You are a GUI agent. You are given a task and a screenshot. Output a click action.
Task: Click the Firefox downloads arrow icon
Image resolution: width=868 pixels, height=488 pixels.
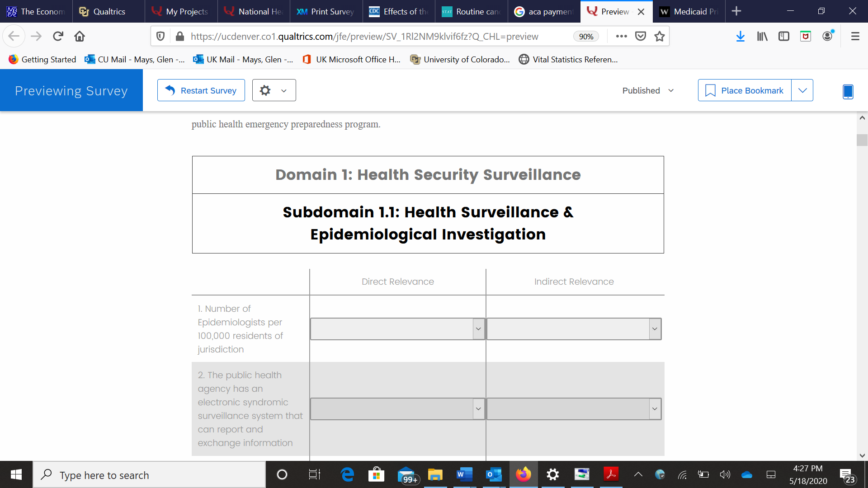click(x=740, y=36)
